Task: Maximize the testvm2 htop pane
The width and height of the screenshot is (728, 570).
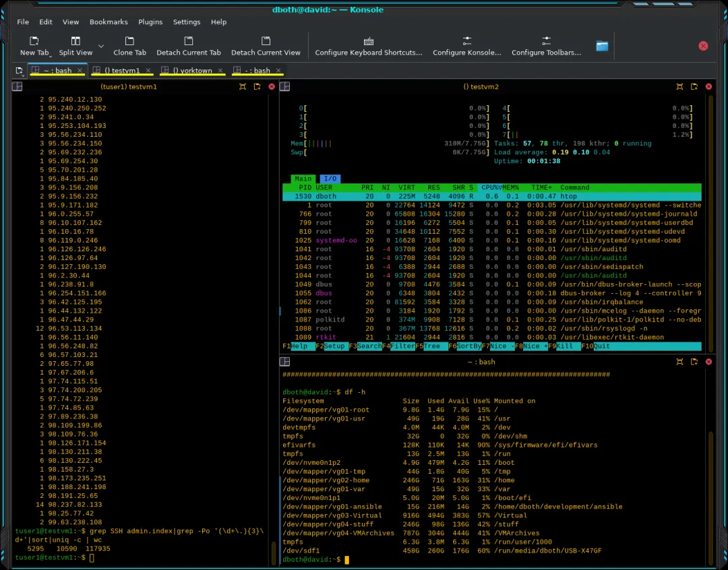Action: tap(679, 87)
